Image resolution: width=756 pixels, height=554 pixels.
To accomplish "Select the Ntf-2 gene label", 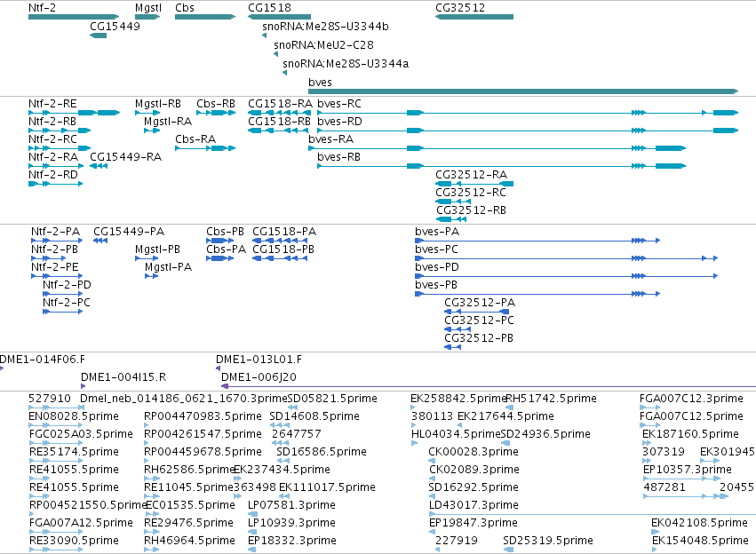I will click(x=42, y=8).
